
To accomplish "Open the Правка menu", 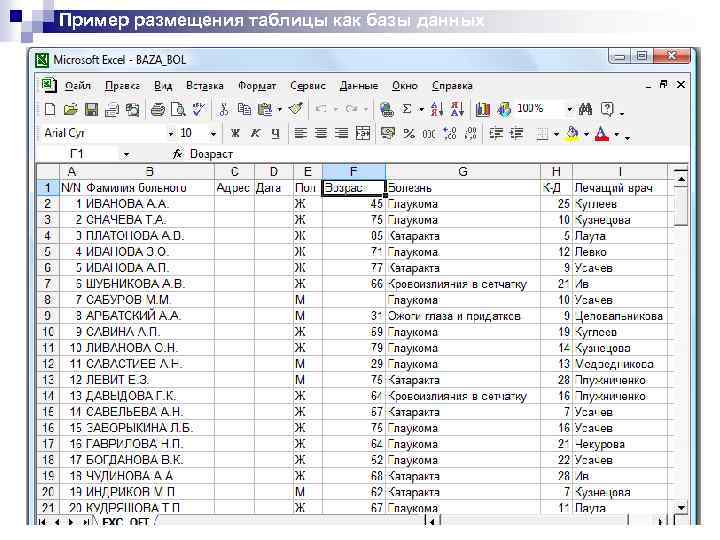I will click(x=122, y=86).
